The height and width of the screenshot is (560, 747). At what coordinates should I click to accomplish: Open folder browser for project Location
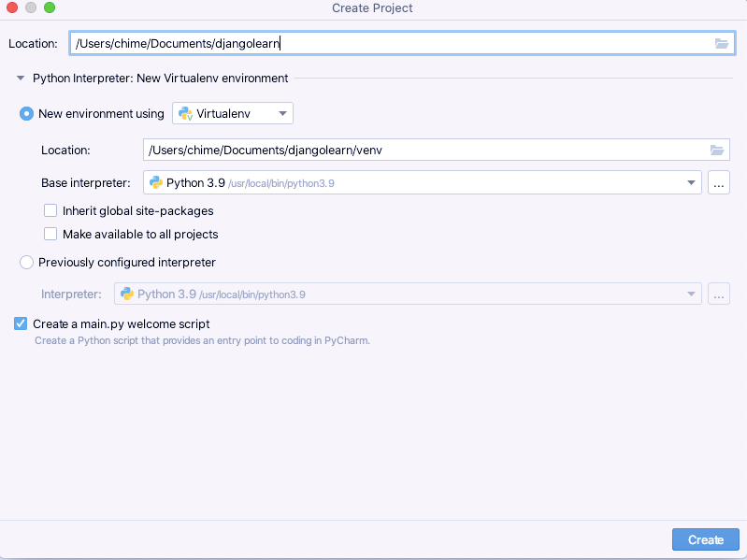(x=721, y=44)
